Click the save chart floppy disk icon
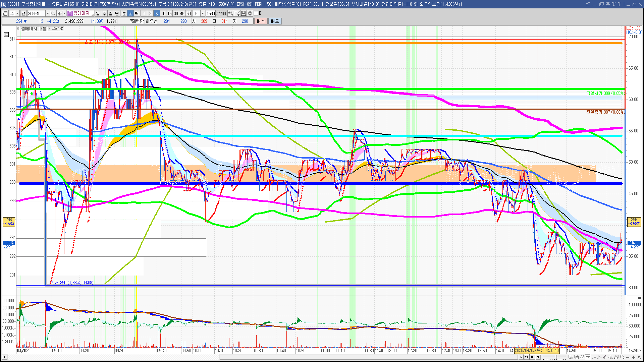This screenshot has width=644, height=362. [244, 13]
